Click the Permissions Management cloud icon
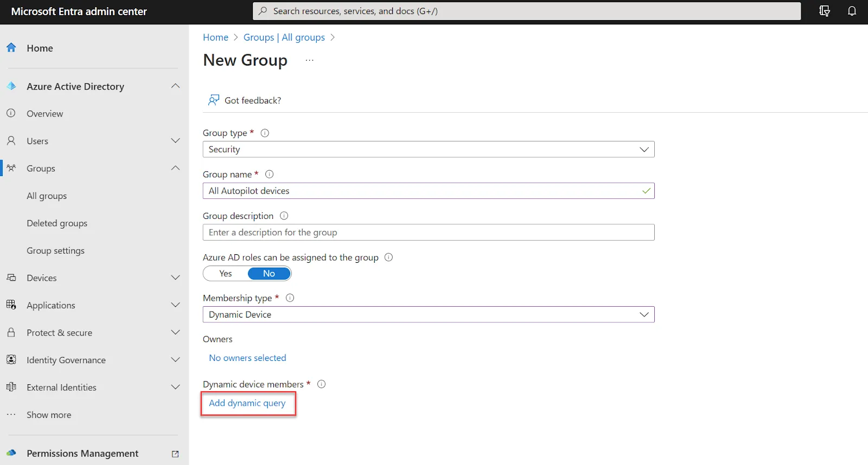Viewport: 868px width, 465px height. (11, 453)
